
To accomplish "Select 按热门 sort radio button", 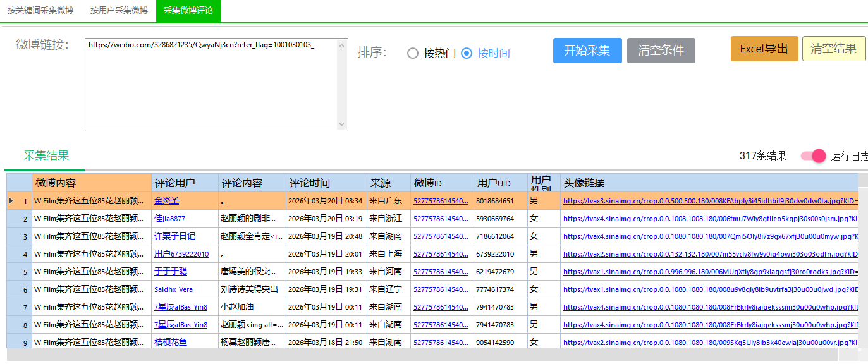I will [x=413, y=54].
